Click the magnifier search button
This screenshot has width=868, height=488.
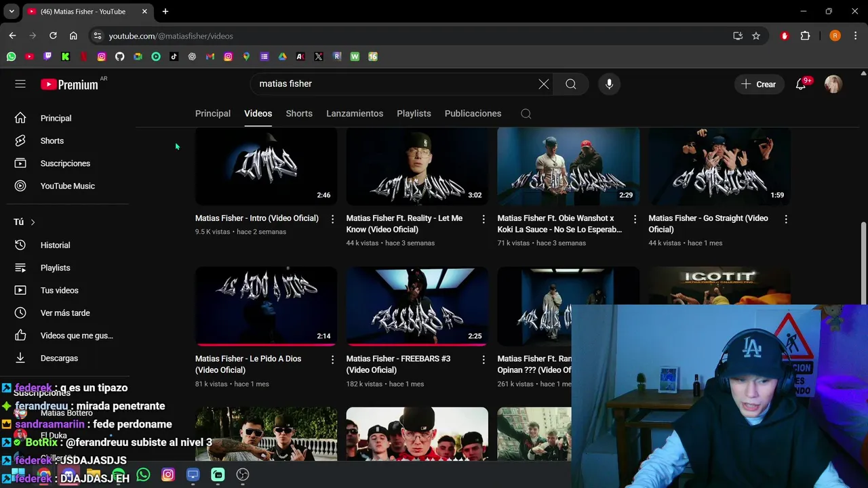(x=571, y=84)
